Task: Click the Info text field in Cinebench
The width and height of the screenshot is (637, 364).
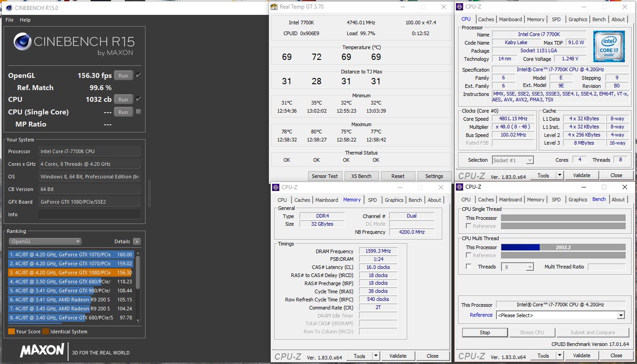Action: (89, 214)
